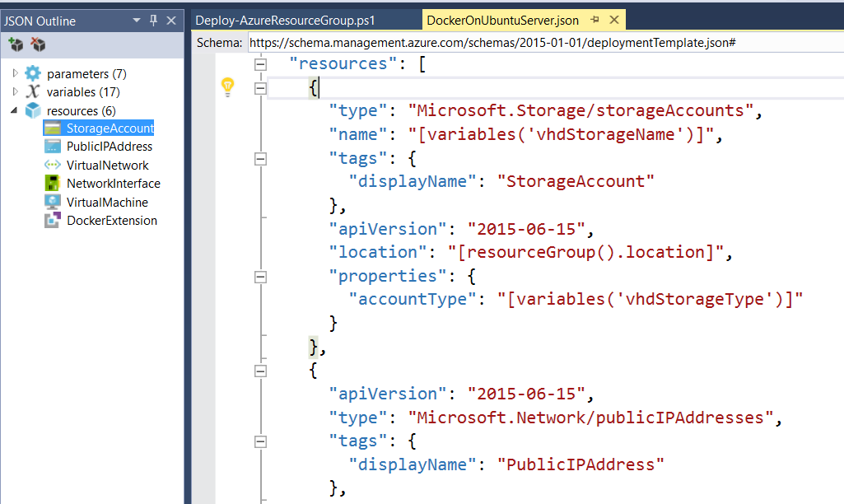Toggle pin on DockerOnUbuntuServer.json tab
This screenshot has height=504, width=844.
595,21
